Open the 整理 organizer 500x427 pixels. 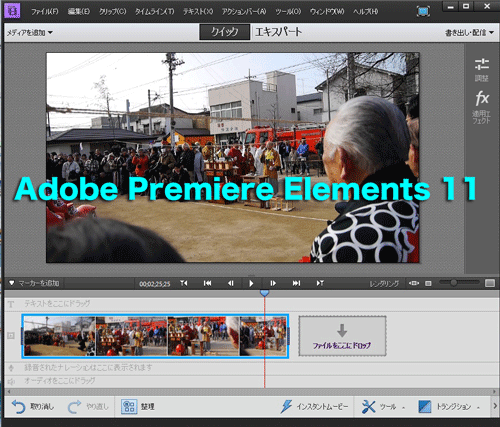pyautogui.click(x=138, y=407)
